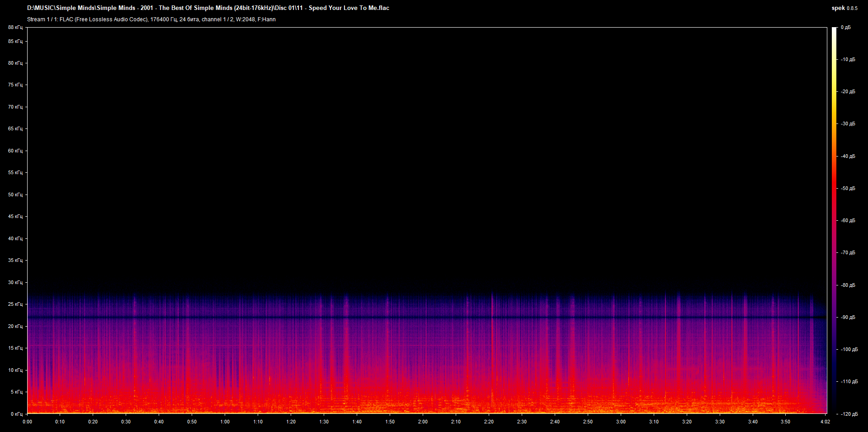Viewport: 868px width, 432px height.
Task: Click the 0:50 time axis label
Action: [192, 422]
